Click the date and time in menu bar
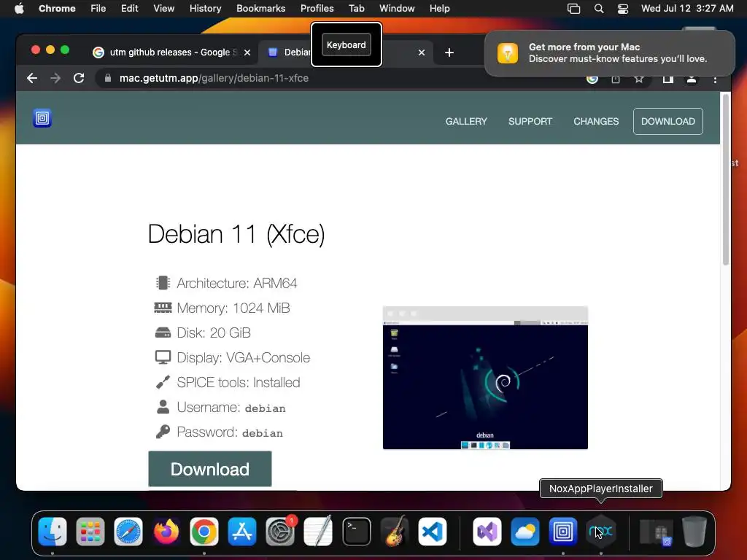 point(687,9)
